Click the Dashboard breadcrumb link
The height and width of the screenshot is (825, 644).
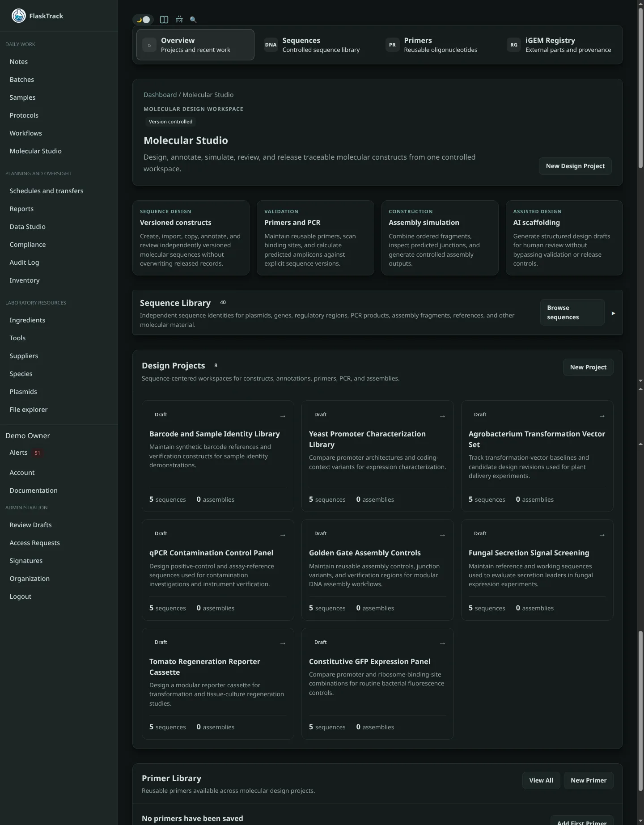point(160,95)
